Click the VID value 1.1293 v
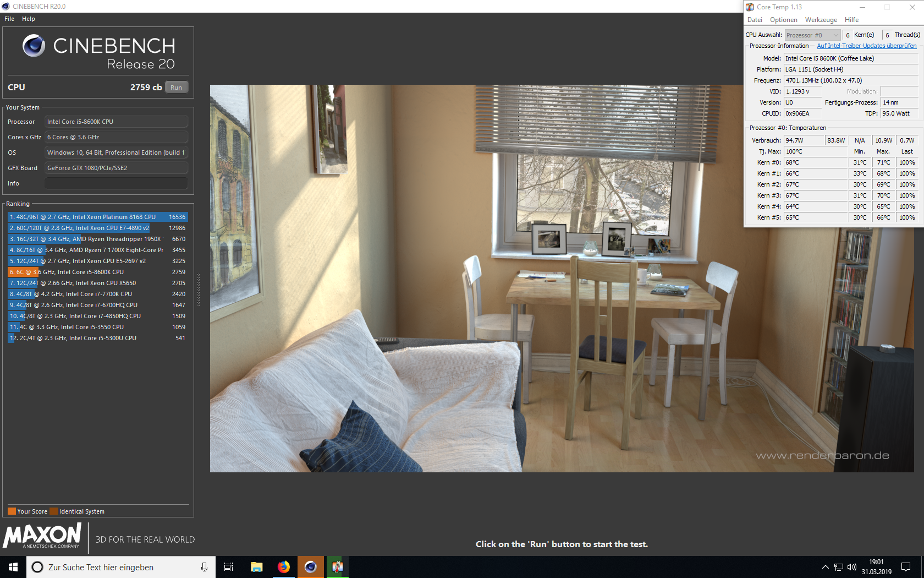The width and height of the screenshot is (924, 578). tap(802, 91)
